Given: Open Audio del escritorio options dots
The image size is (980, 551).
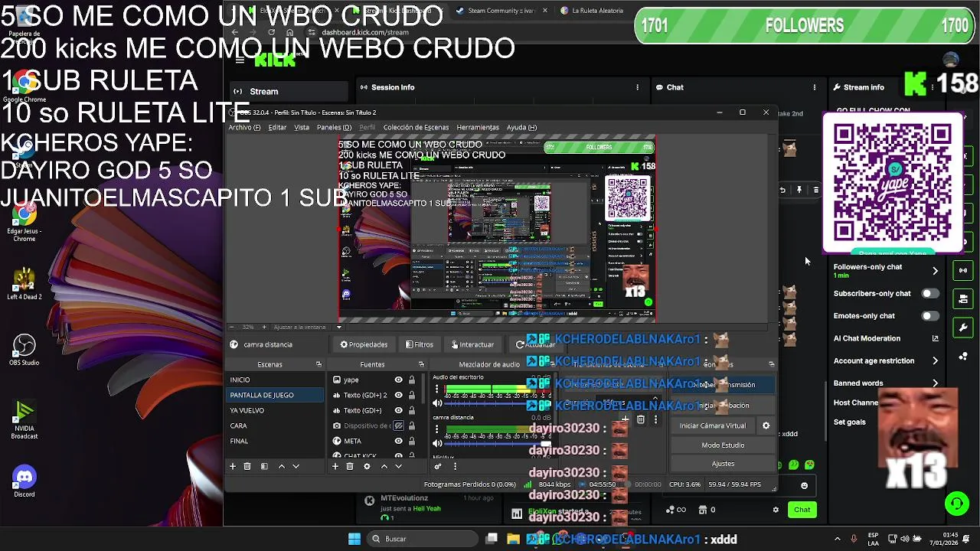Looking at the screenshot, I should click(x=437, y=390).
